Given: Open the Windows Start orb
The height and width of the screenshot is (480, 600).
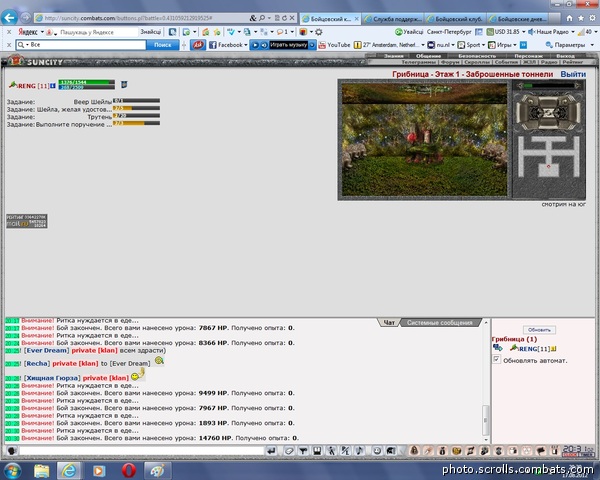Looking at the screenshot, I should coord(12,470).
